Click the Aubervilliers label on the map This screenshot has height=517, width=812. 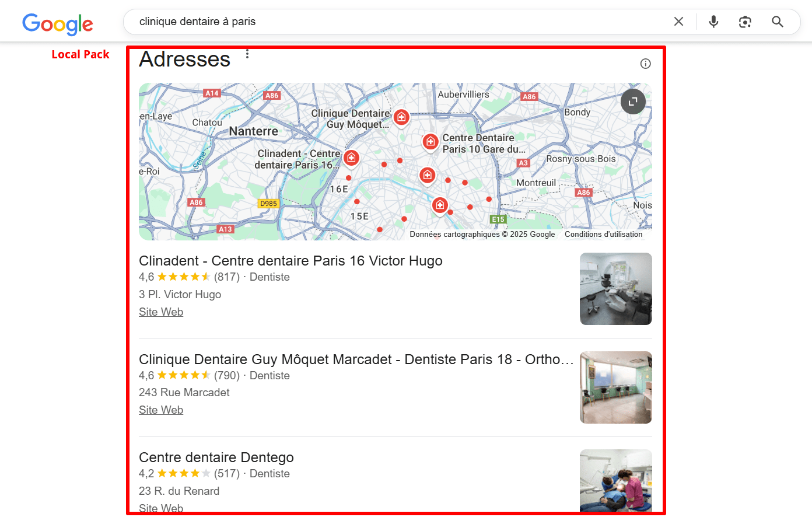464,95
